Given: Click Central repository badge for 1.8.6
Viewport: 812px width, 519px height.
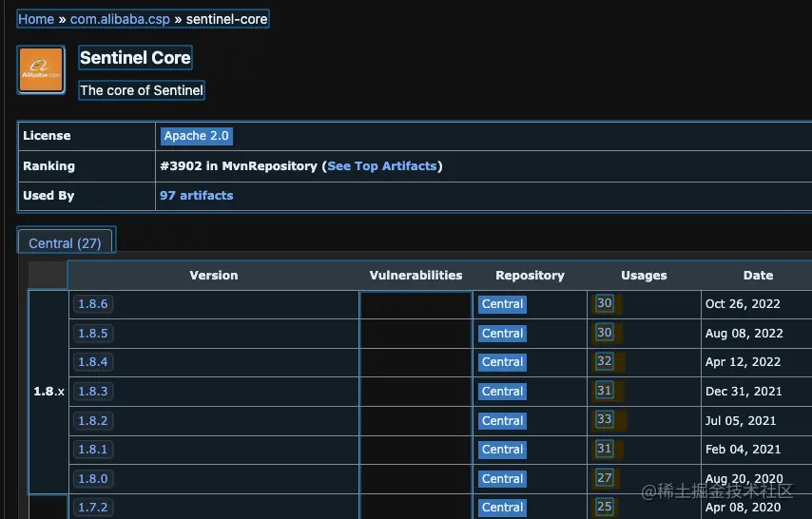Looking at the screenshot, I should point(502,304).
